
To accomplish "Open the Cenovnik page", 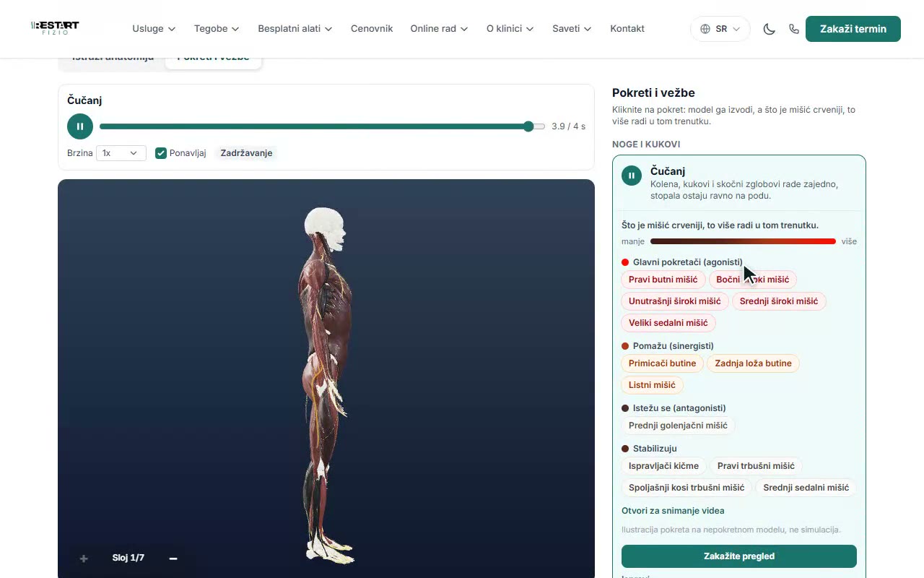I will point(372,29).
